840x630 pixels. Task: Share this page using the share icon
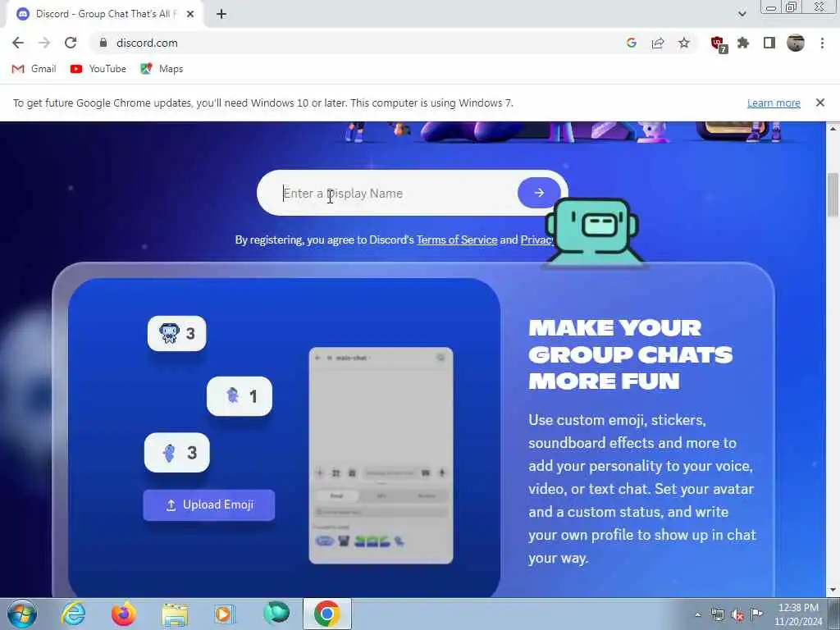(658, 43)
